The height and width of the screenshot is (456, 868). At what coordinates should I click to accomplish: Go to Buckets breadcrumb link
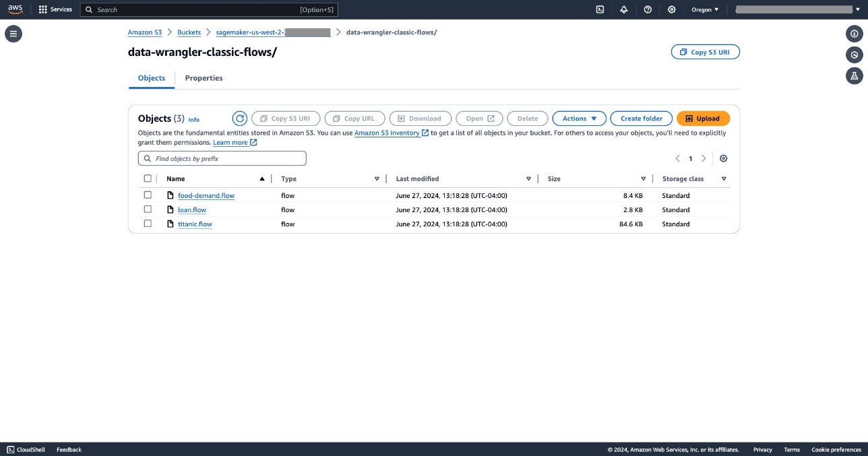click(189, 32)
